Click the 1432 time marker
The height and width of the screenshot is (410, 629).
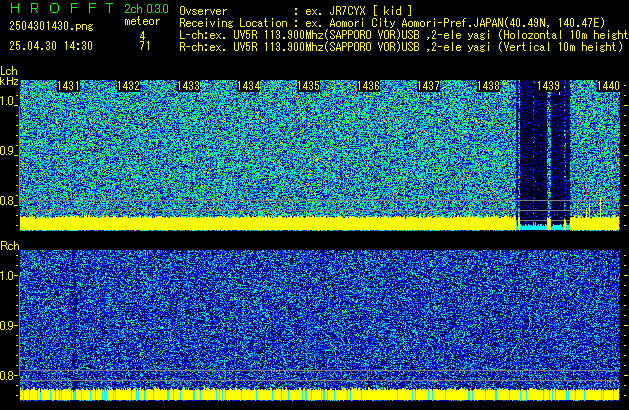pos(128,86)
